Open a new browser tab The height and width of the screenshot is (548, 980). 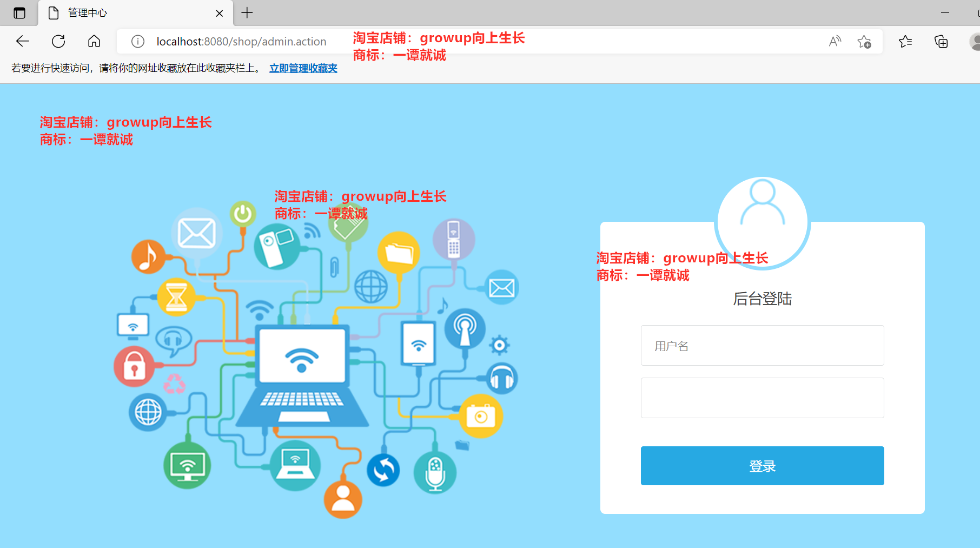[x=247, y=12]
